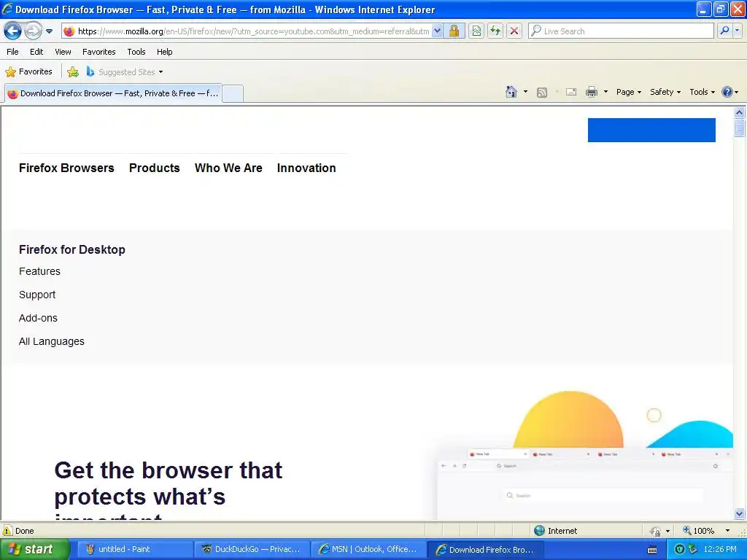Open the Favorites menu in menu bar

click(x=99, y=52)
